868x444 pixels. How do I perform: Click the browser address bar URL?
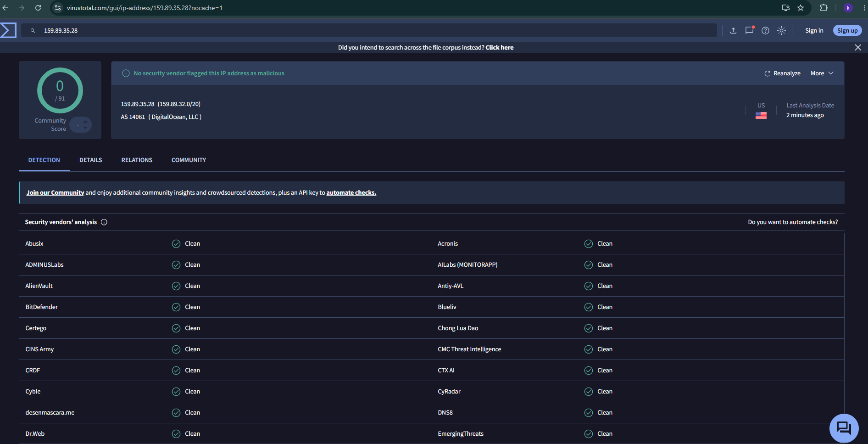pyautogui.click(x=145, y=8)
